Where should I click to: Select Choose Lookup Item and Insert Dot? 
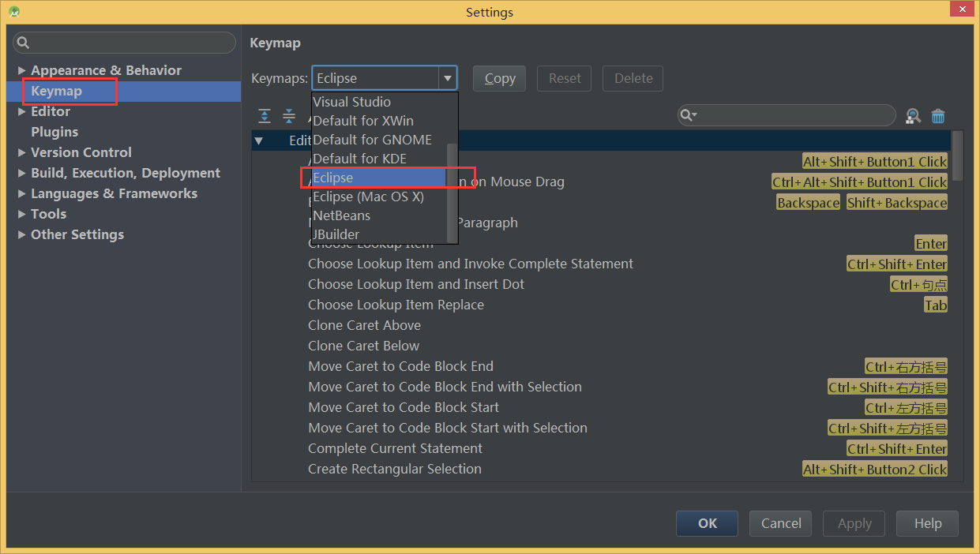tap(601, 284)
